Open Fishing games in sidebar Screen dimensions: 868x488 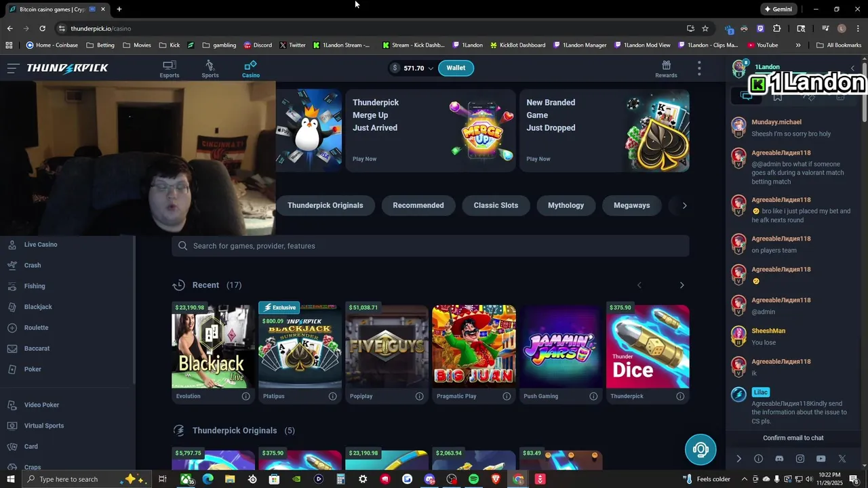click(x=35, y=286)
